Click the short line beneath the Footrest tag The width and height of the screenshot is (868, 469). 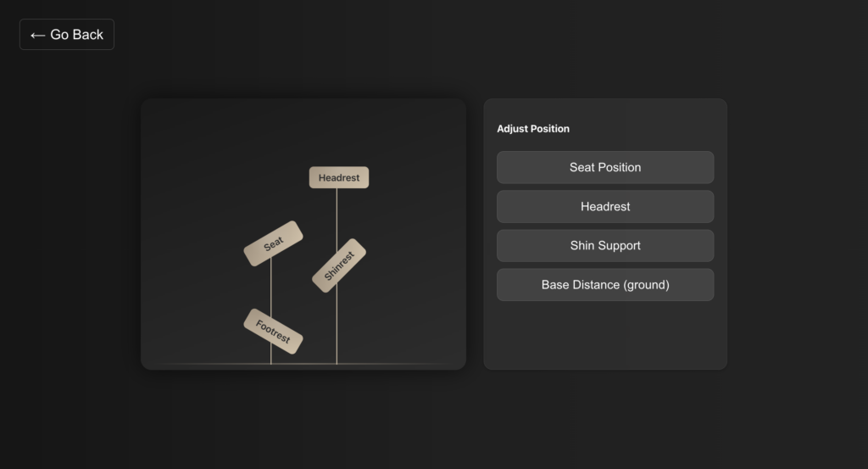click(x=270, y=357)
